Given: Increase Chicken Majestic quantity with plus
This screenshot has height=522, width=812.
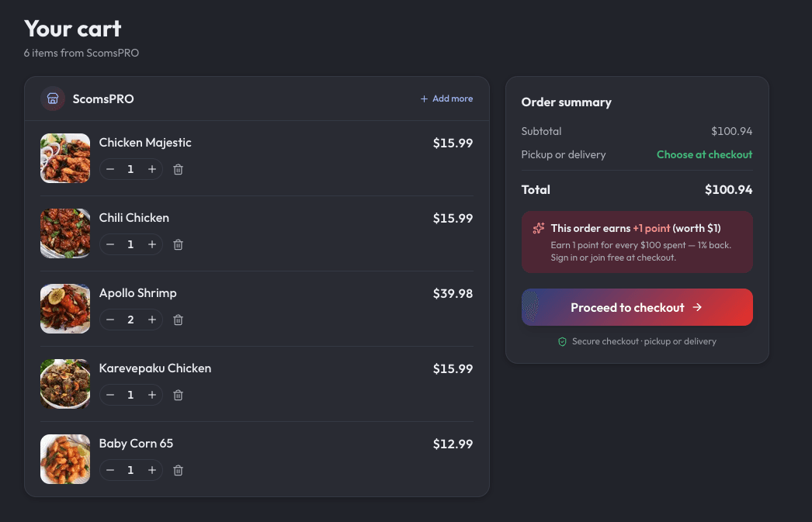Looking at the screenshot, I should (x=151, y=169).
